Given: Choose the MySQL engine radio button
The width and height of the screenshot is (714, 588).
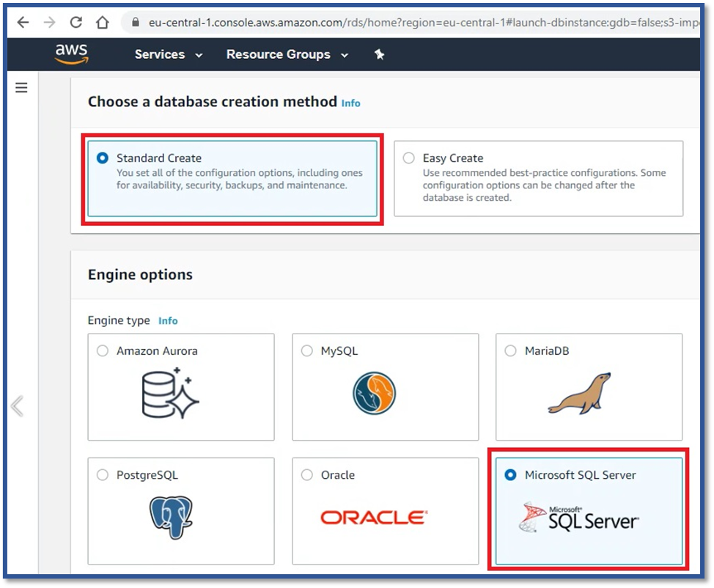Looking at the screenshot, I should click(x=307, y=350).
